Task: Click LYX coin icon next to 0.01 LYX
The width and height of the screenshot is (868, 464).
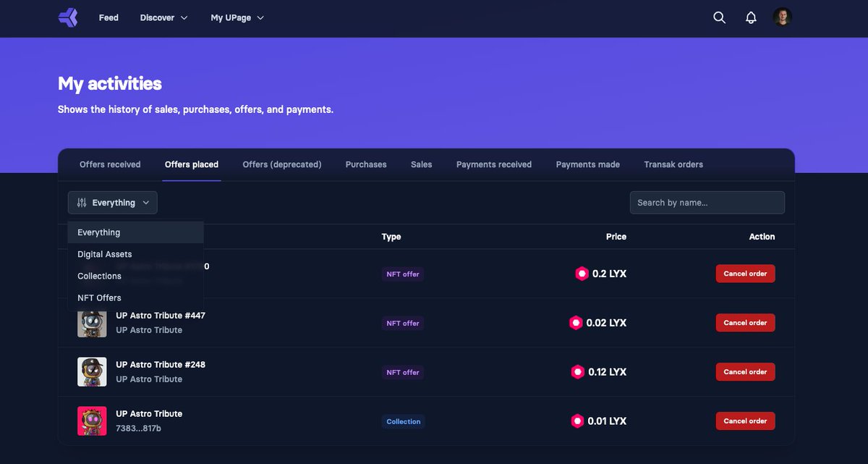Action: point(577,421)
